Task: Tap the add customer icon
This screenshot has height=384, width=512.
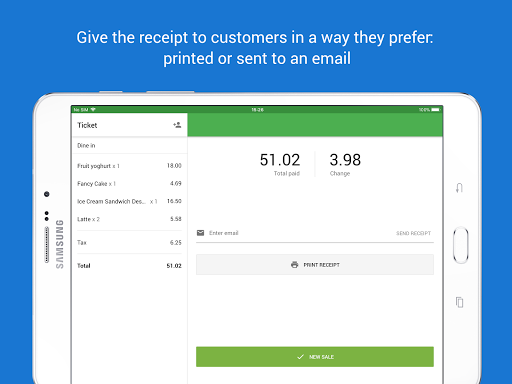Action: click(177, 125)
